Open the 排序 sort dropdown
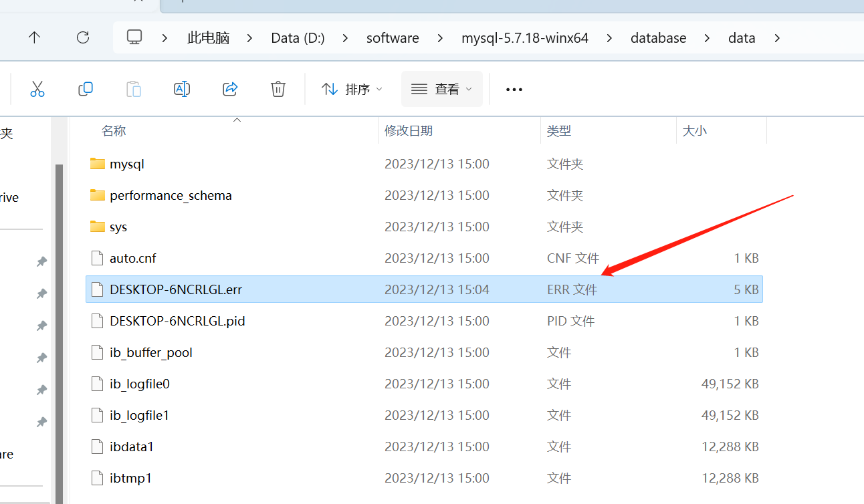Viewport: 864px width, 504px height. tap(352, 89)
